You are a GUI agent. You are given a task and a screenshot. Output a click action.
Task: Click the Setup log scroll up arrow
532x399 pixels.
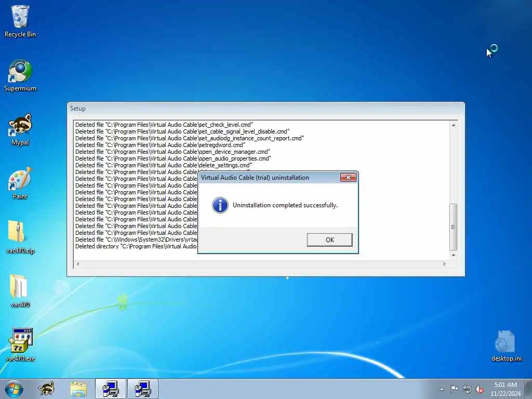pyautogui.click(x=453, y=125)
